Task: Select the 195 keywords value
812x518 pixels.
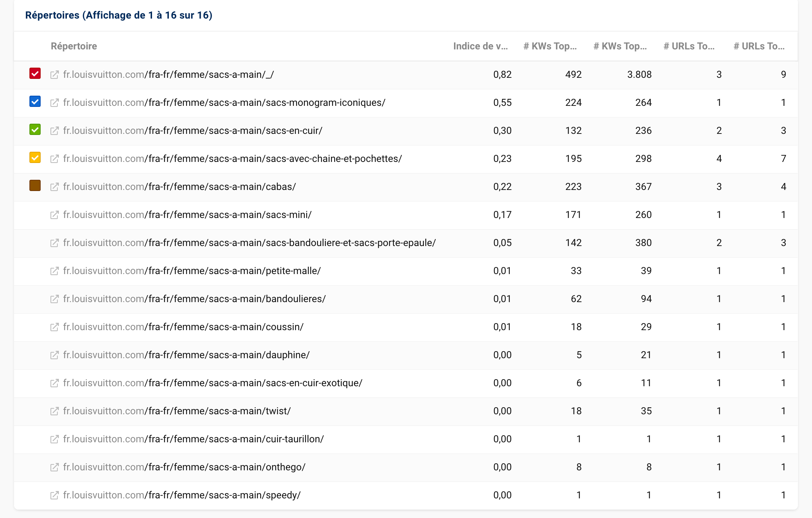Action: point(573,159)
